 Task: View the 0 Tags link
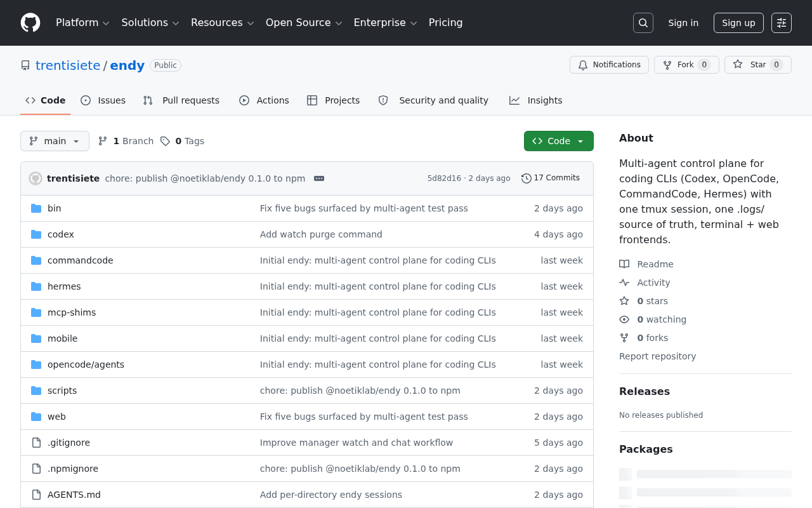coord(182,141)
